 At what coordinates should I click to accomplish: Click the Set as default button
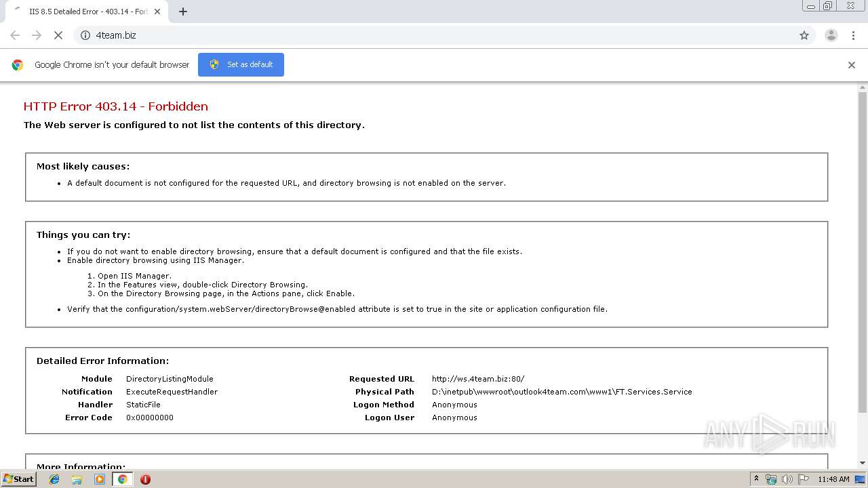pyautogui.click(x=241, y=64)
